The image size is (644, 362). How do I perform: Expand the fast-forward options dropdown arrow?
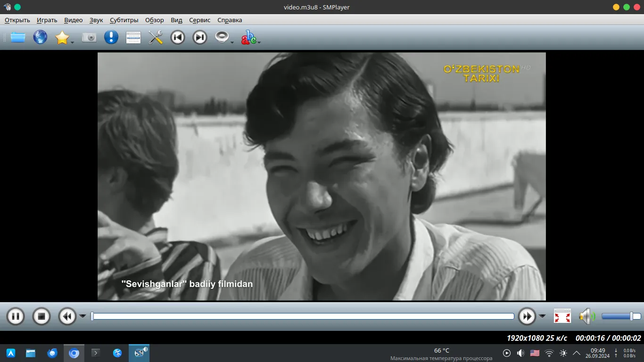542,316
